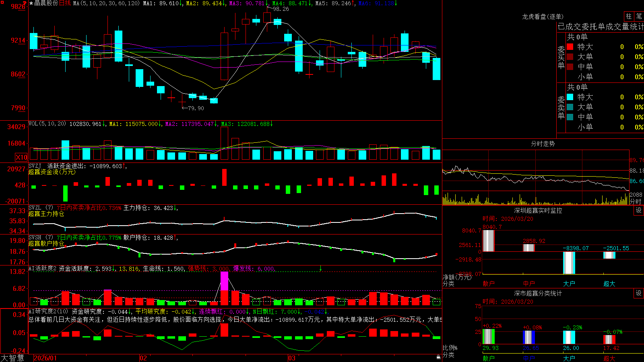The width and height of the screenshot is (644, 362).
Task: Click the AI研究度2(10) indicator label
Action: [x=49, y=311]
